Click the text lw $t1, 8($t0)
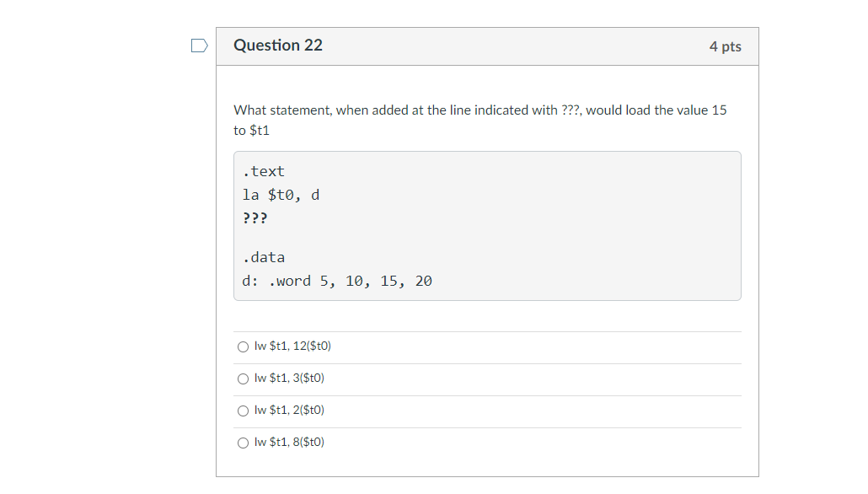 tap(288, 442)
